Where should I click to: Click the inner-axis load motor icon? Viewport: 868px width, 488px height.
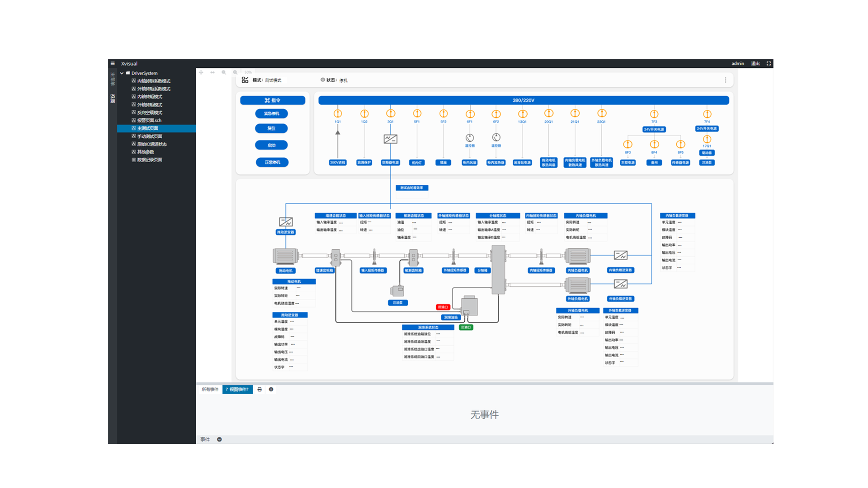coord(578,256)
